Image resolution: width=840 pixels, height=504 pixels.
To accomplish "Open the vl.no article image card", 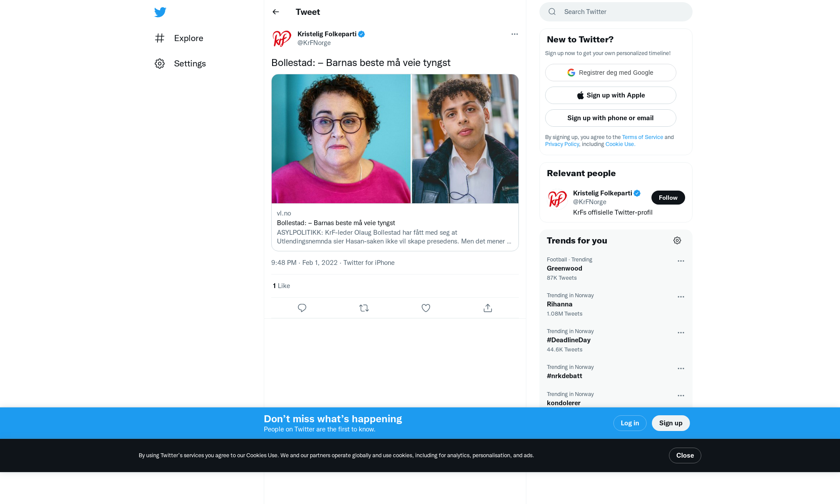I will [395, 139].
